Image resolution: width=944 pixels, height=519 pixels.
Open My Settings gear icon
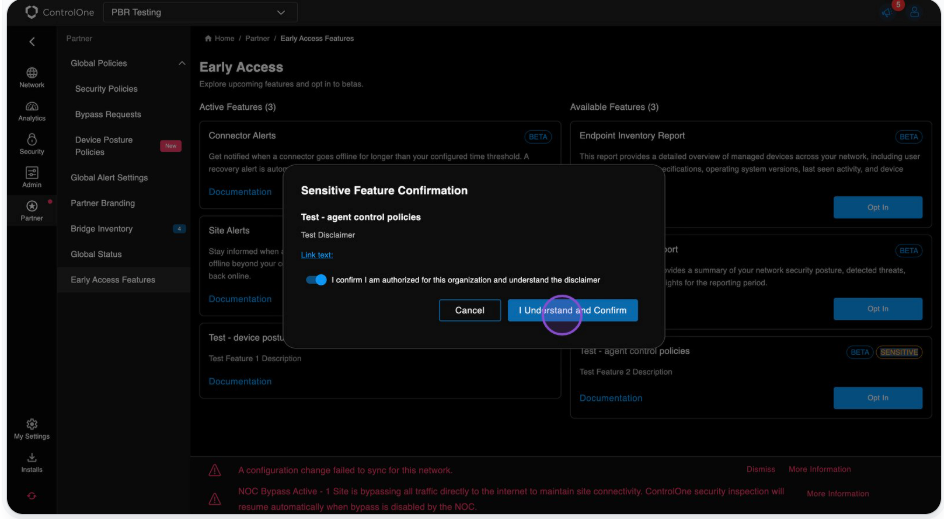tap(32, 429)
